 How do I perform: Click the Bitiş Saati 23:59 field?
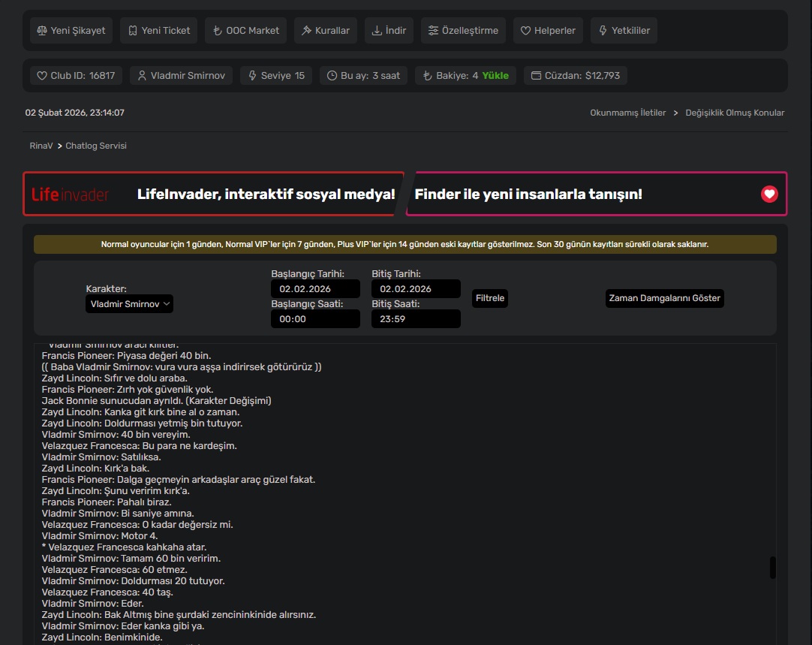tap(416, 319)
